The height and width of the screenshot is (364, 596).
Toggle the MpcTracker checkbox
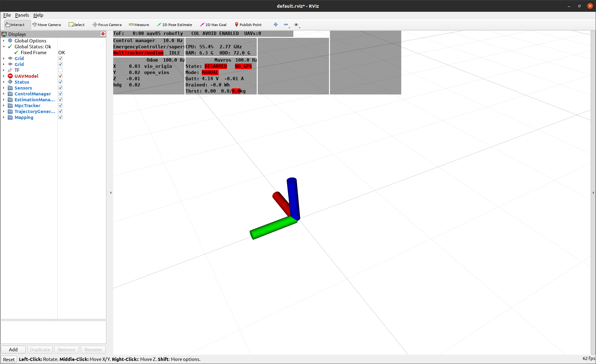click(x=60, y=105)
